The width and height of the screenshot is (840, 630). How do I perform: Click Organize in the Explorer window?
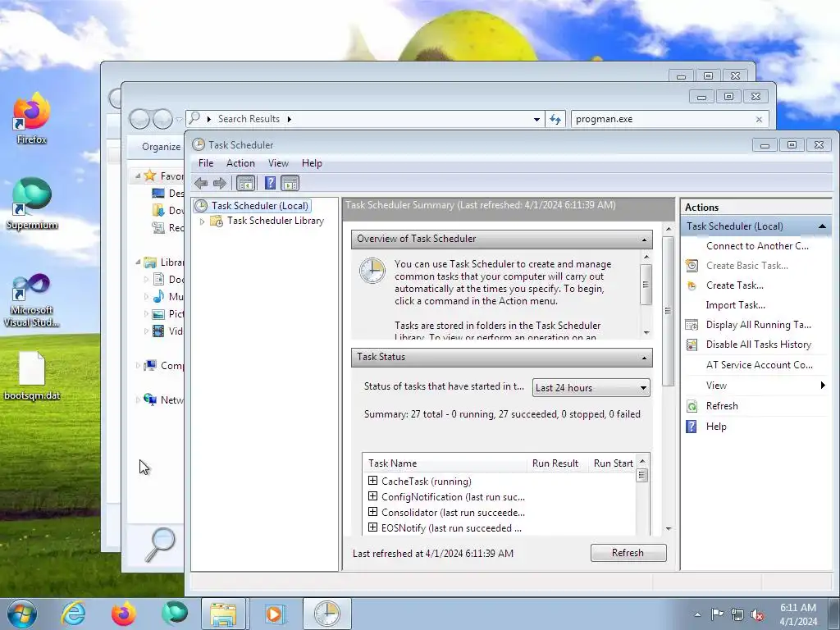click(161, 147)
